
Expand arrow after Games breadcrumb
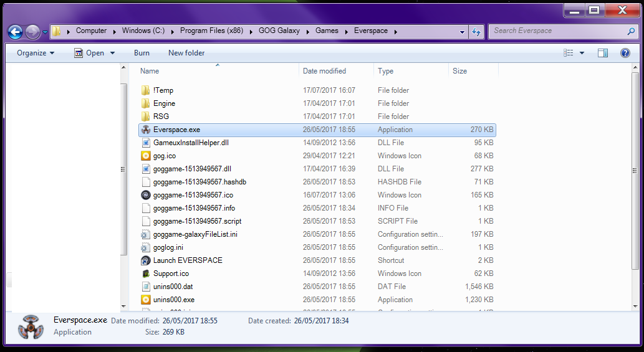(346, 32)
